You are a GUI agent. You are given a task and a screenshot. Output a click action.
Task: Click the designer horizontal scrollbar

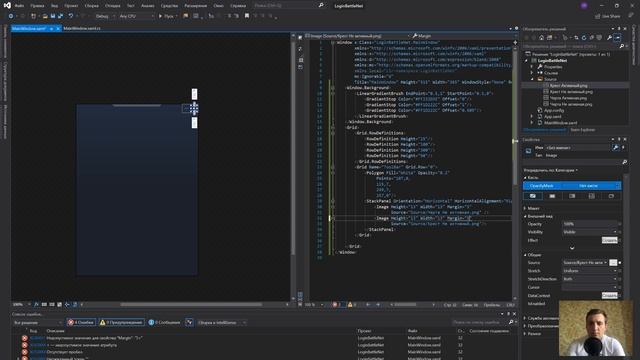pyautogui.click(x=191, y=304)
